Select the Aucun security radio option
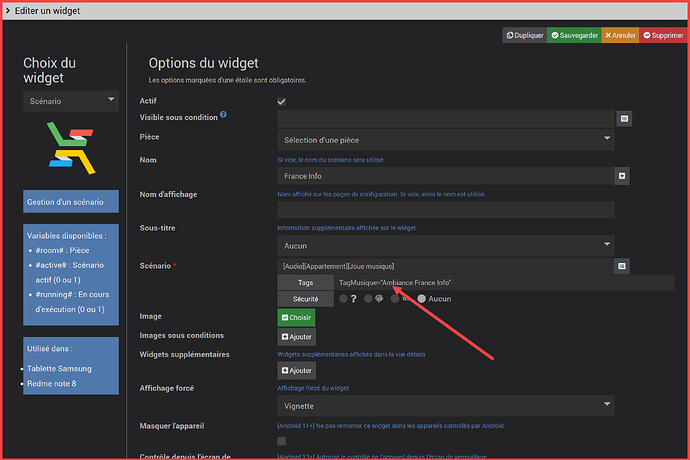This screenshot has width=690, height=460. click(422, 299)
